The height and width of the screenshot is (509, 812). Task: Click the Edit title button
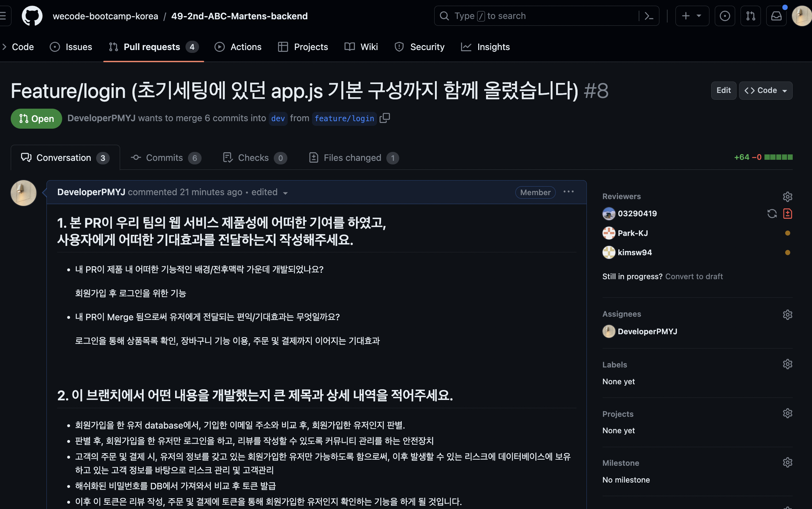tap(723, 90)
